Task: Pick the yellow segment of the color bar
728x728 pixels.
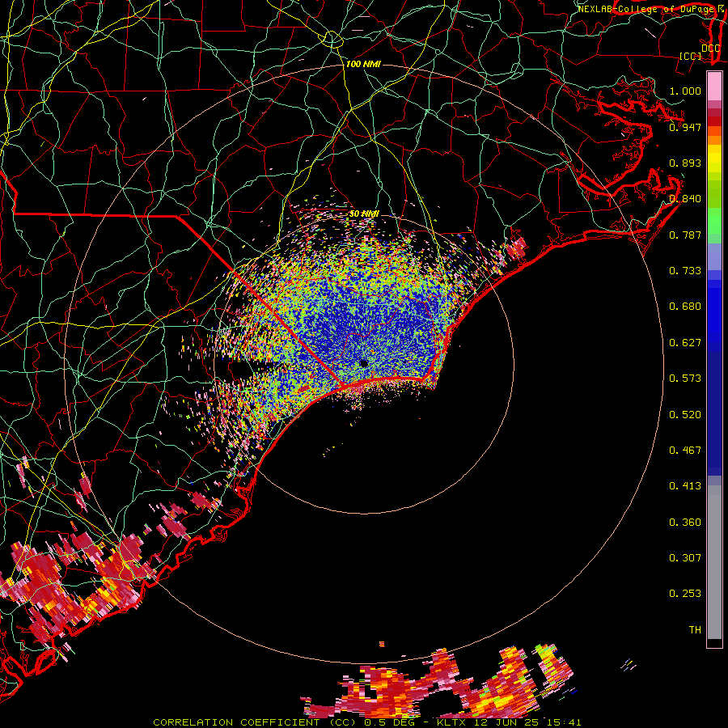Action: pyautogui.click(x=714, y=159)
